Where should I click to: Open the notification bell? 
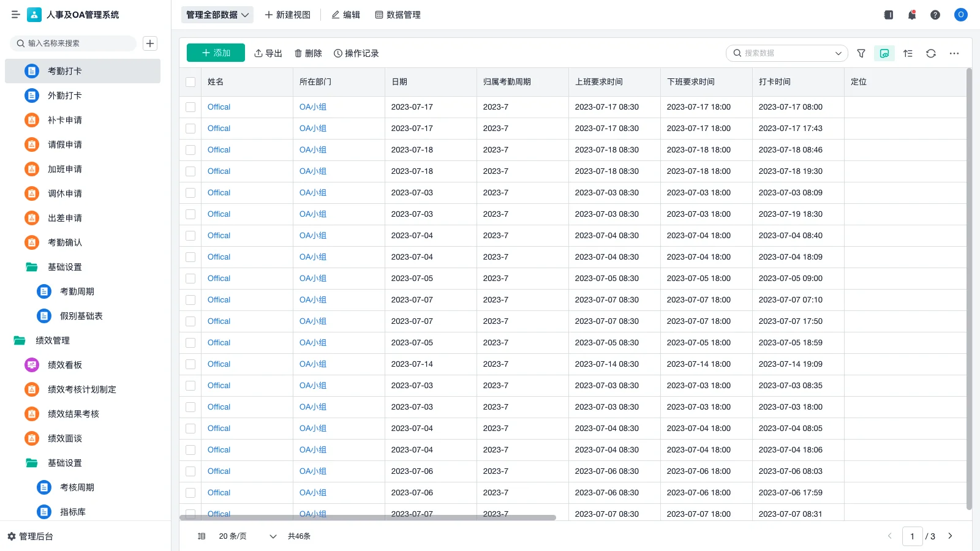point(912,15)
